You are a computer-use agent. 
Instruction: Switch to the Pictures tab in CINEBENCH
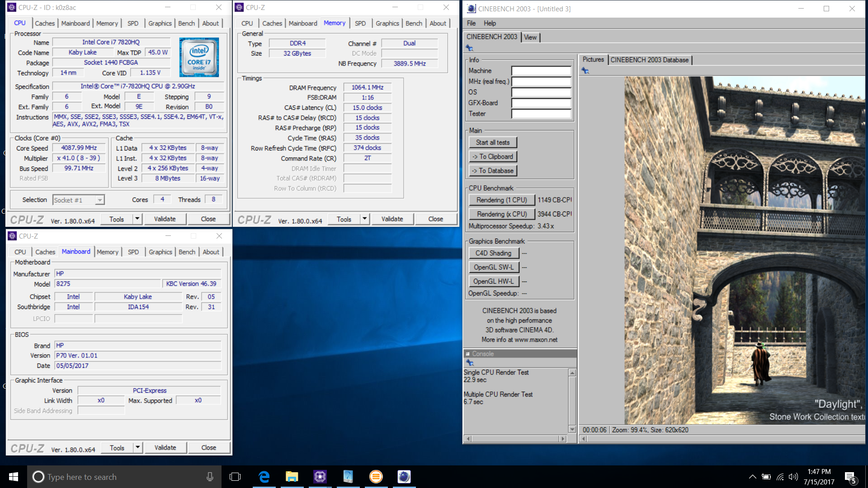pos(593,60)
